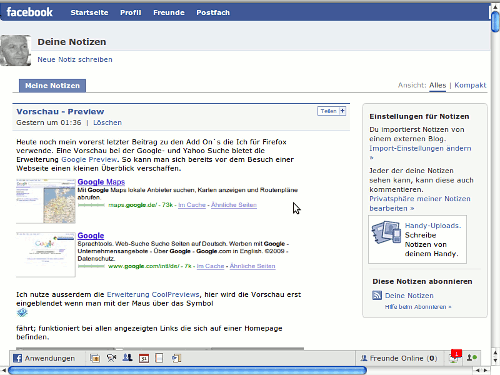
Task: Click the facebook logo
Action: click(x=29, y=12)
